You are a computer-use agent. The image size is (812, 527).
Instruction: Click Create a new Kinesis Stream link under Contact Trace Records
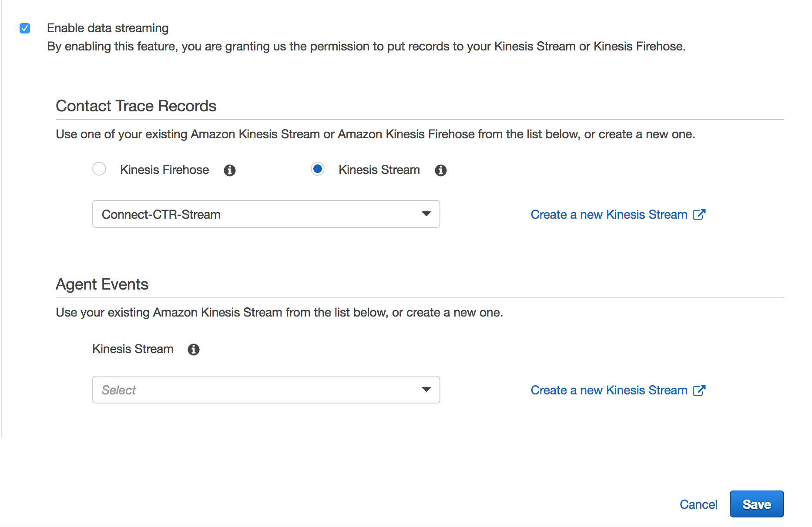point(618,214)
